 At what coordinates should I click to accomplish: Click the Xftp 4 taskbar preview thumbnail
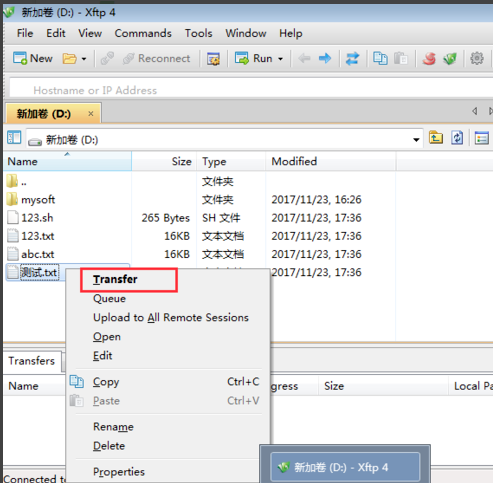click(345, 467)
